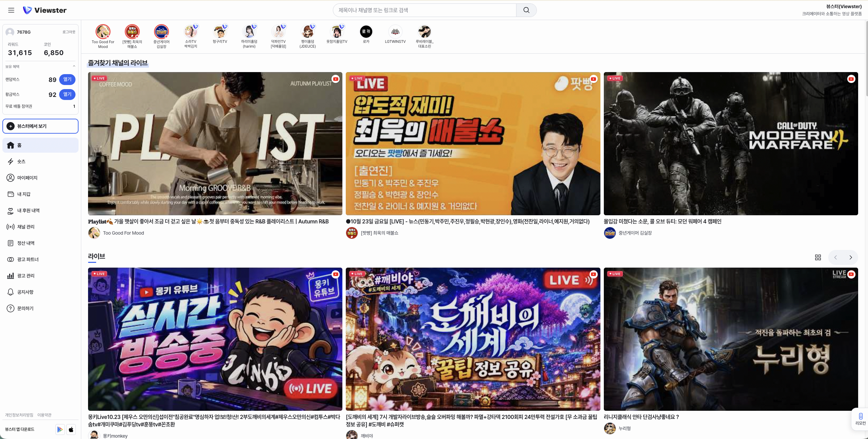Image resolution: width=868 pixels, height=439 pixels.
Task: Click the 중년게이머 김실장 channel name under video
Action: click(x=635, y=233)
